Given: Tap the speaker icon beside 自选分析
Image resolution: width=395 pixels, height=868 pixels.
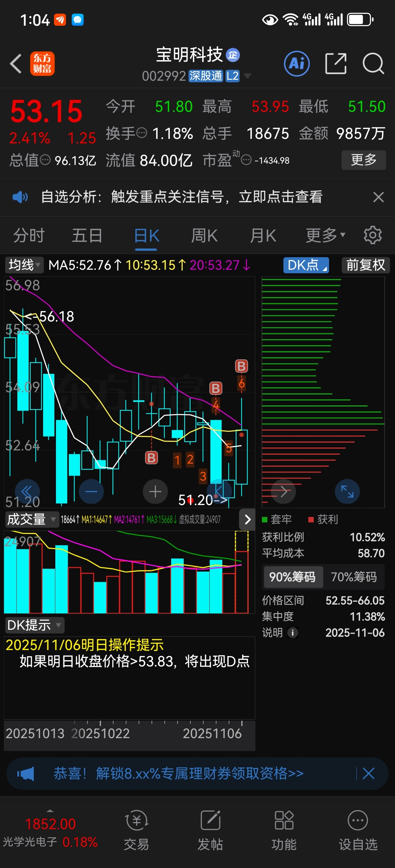Looking at the screenshot, I should 20,197.
